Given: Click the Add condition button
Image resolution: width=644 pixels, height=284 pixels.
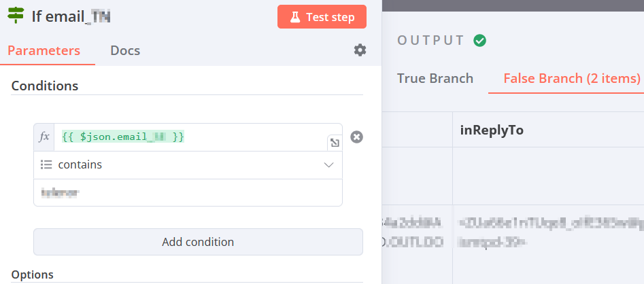Looking at the screenshot, I should tap(198, 242).
